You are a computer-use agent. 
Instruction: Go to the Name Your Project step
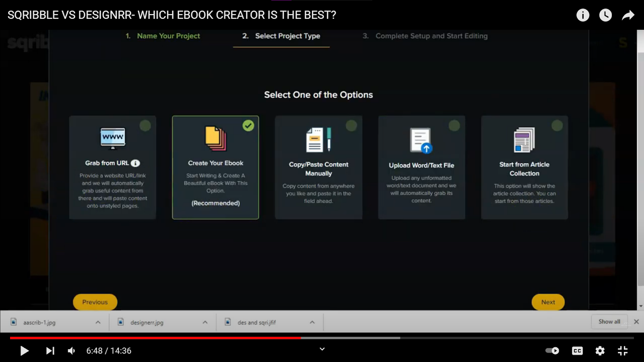[163, 36]
